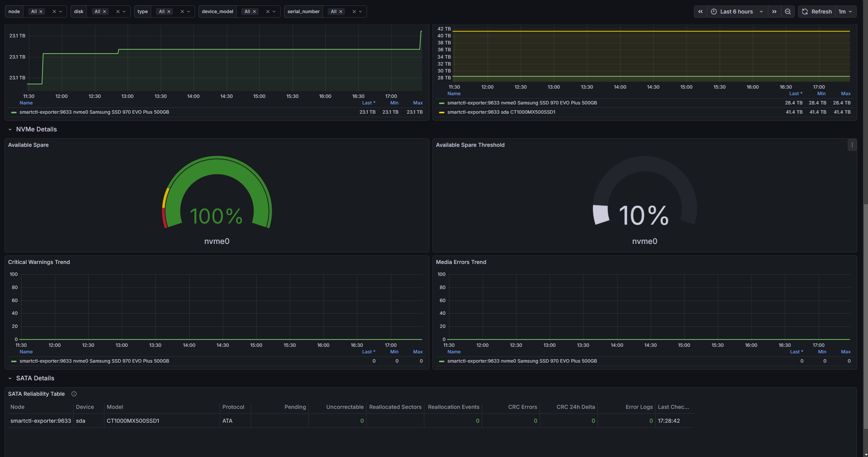Remove the All tag from node filter
This screenshot has height=457, width=868.
coord(41,12)
